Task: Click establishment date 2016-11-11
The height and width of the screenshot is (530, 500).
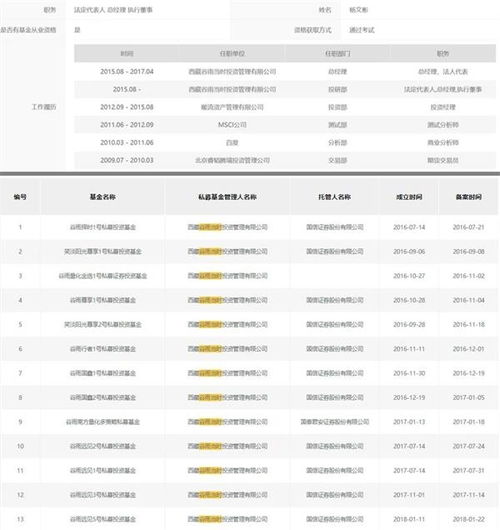Action: click(409, 349)
